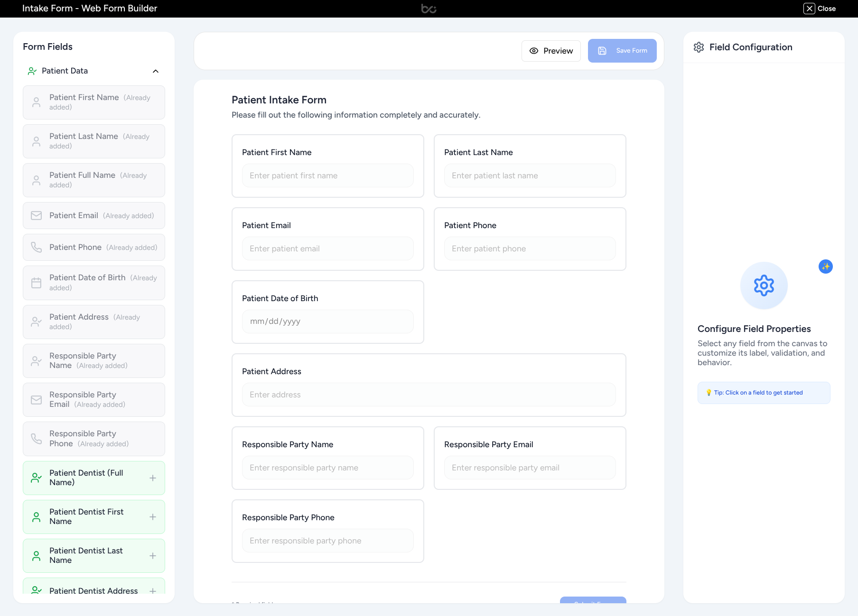Click the mm/dd/yyyy date input
This screenshot has width=858, height=616.
(x=327, y=321)
